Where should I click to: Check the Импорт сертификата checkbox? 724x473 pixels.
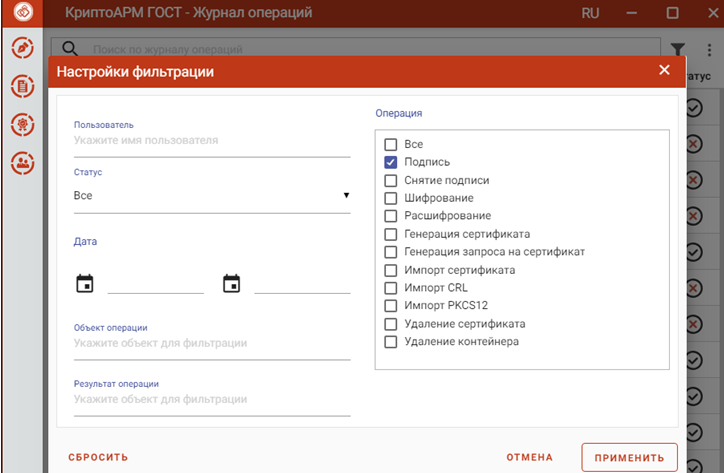391,270
